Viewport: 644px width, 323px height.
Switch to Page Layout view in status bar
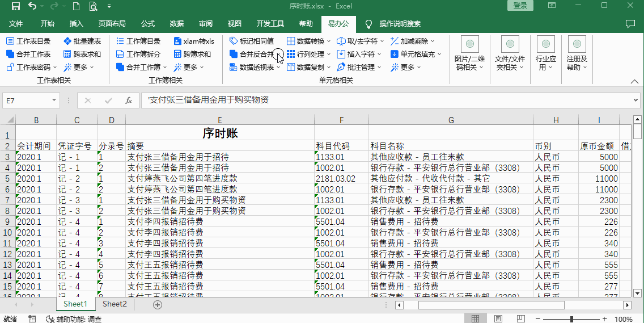(x=498, y=319)
